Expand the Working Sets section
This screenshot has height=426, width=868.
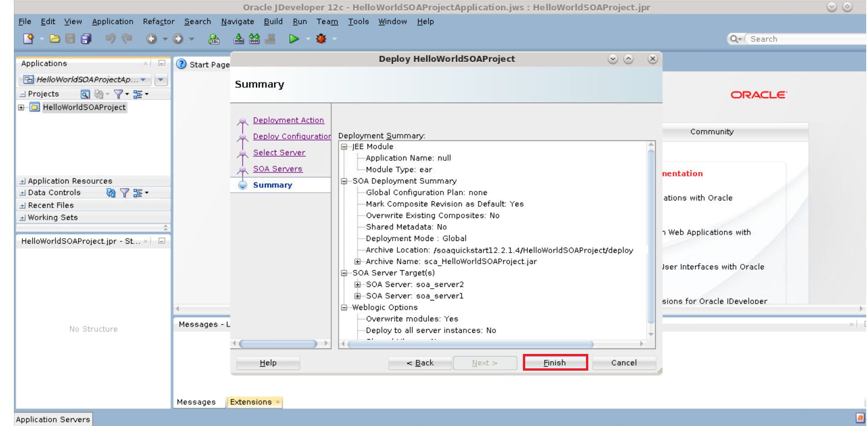[x=22, y=218]
